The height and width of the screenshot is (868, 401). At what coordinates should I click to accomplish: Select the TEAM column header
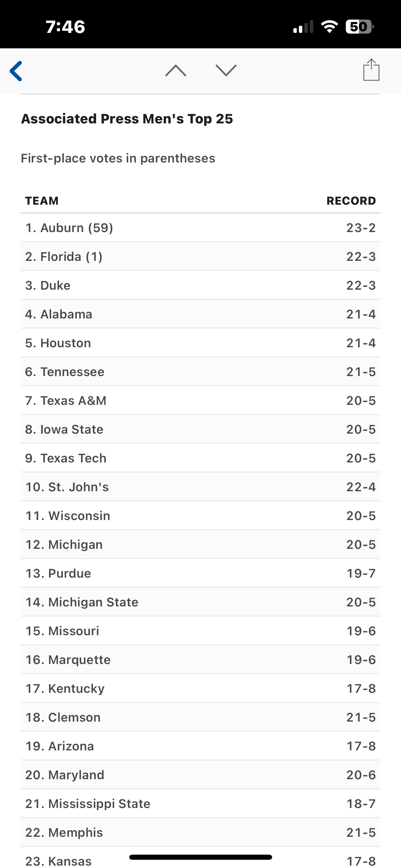click(x=42, y=201)
